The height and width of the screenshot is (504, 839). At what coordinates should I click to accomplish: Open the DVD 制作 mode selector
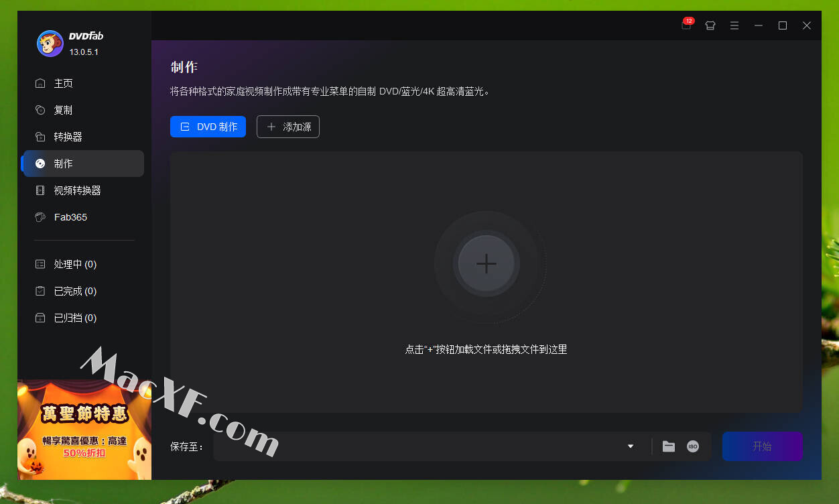point(208,127)
